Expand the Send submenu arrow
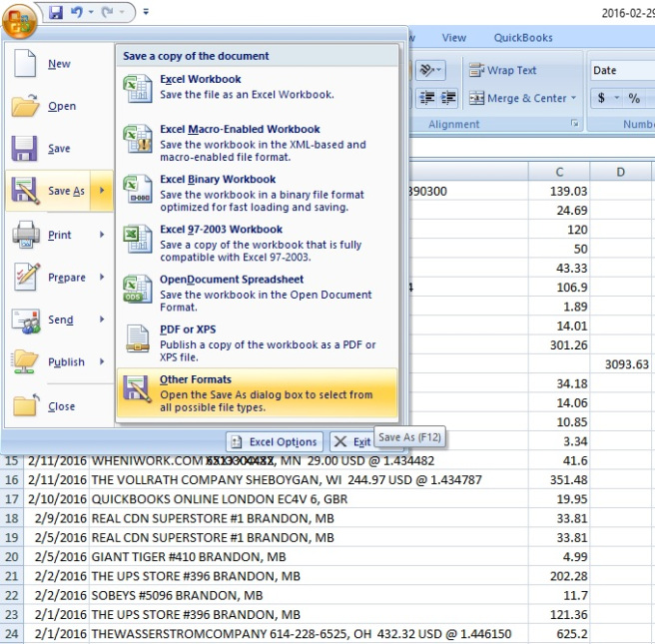 click(102, 320)
